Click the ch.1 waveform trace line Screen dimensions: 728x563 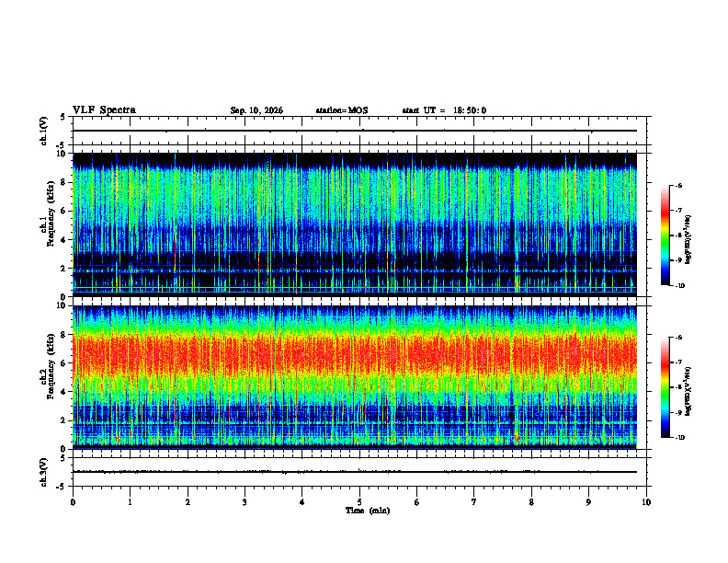[x=355, y=131]
